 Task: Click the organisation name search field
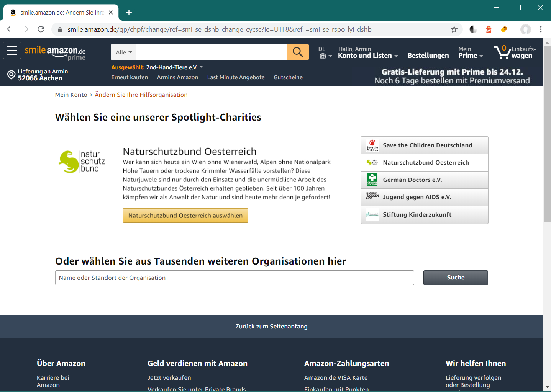tap(234, 278)
